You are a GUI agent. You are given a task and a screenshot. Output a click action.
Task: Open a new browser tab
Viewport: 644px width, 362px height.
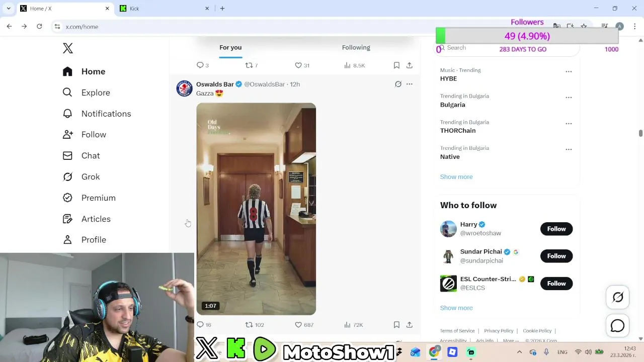click(222, 9)
